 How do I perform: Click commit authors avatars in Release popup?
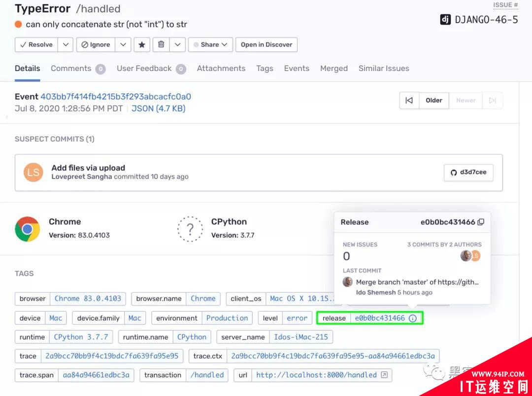(x=470, y=256)
